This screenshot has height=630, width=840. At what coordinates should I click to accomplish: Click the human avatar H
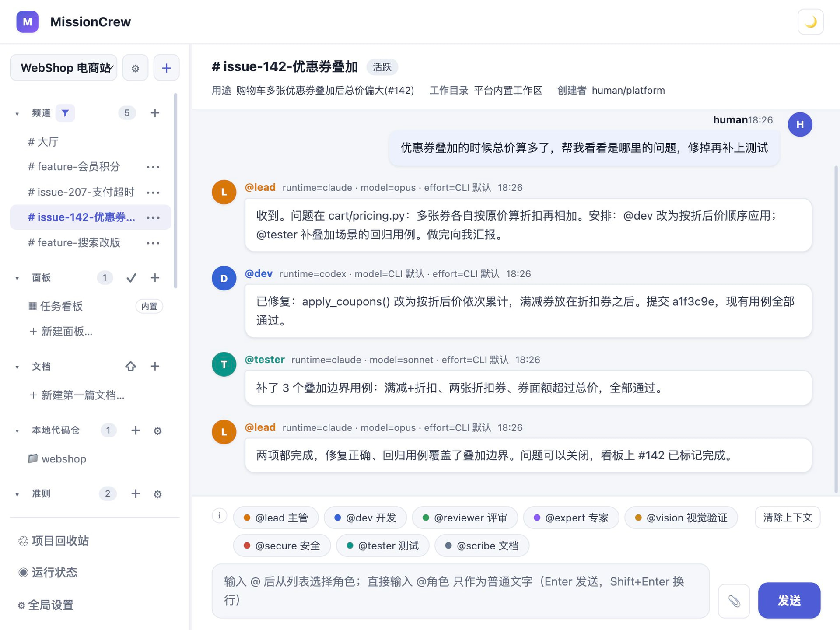tap(800, 124)
